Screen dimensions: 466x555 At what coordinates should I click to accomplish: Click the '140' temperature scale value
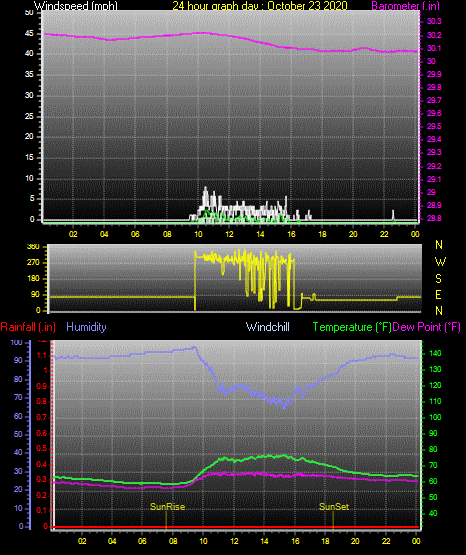[435, 354]
